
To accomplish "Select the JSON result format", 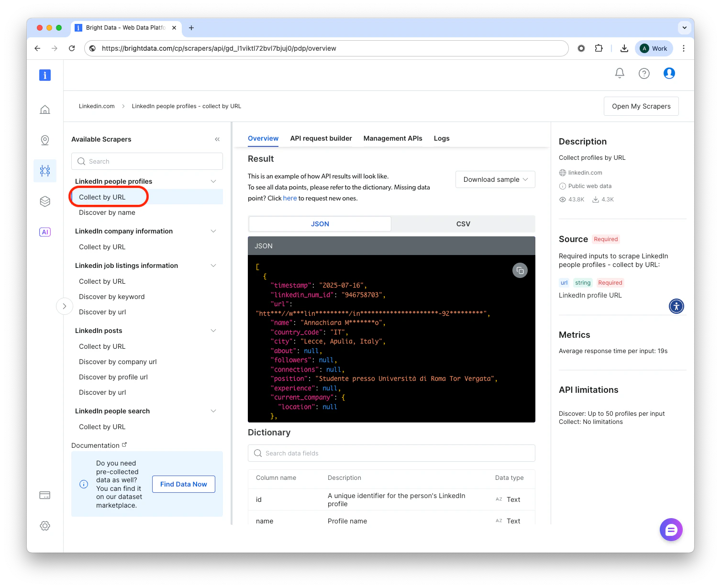I will (x=320, y=224).
